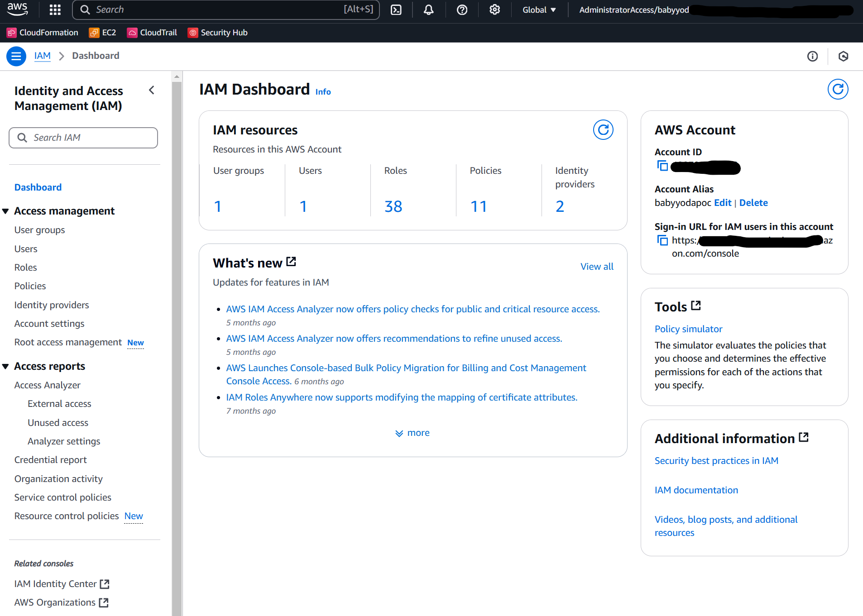Open Users in side navigation

(x=26, y=249)
